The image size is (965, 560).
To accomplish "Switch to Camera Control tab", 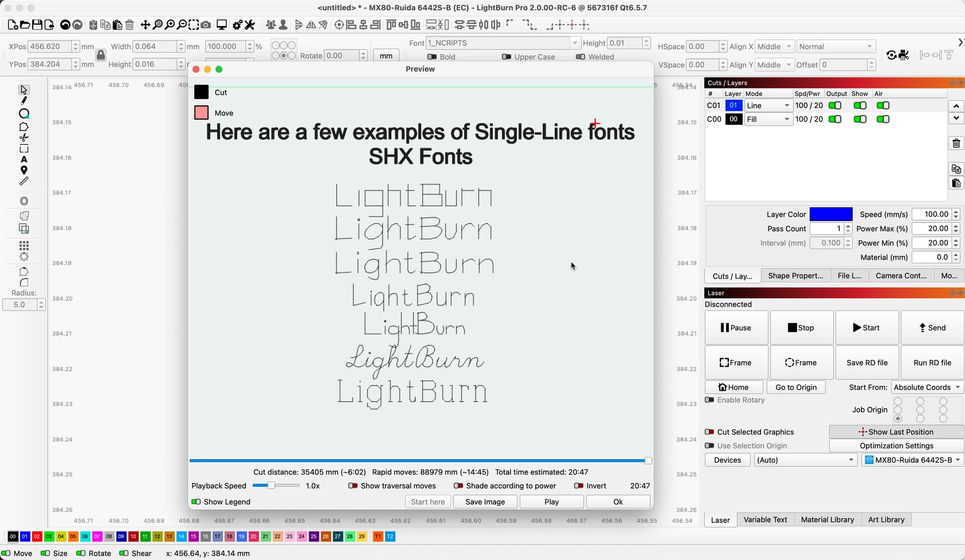I will point(901,276).
